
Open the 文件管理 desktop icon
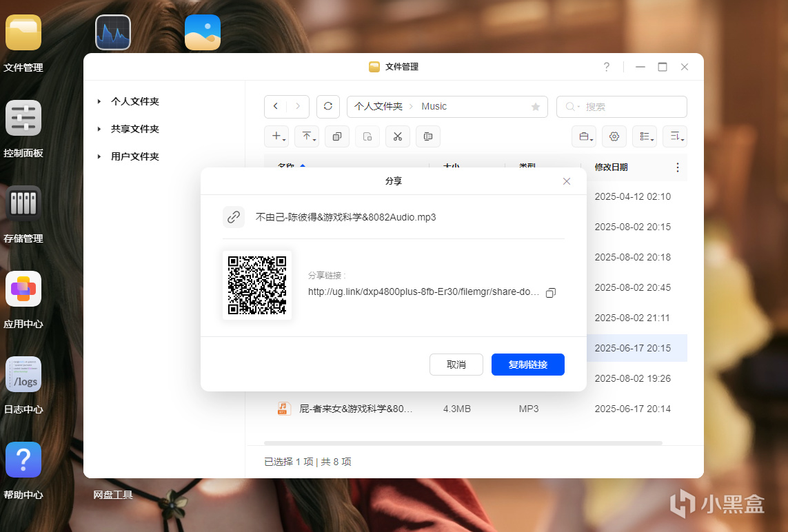[x=23, y=32]
